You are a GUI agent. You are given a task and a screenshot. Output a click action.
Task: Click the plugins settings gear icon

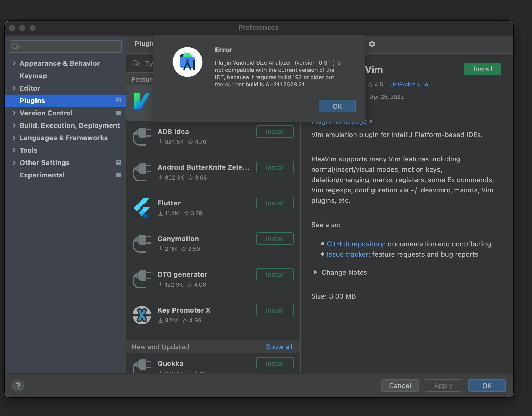(372, 44)
